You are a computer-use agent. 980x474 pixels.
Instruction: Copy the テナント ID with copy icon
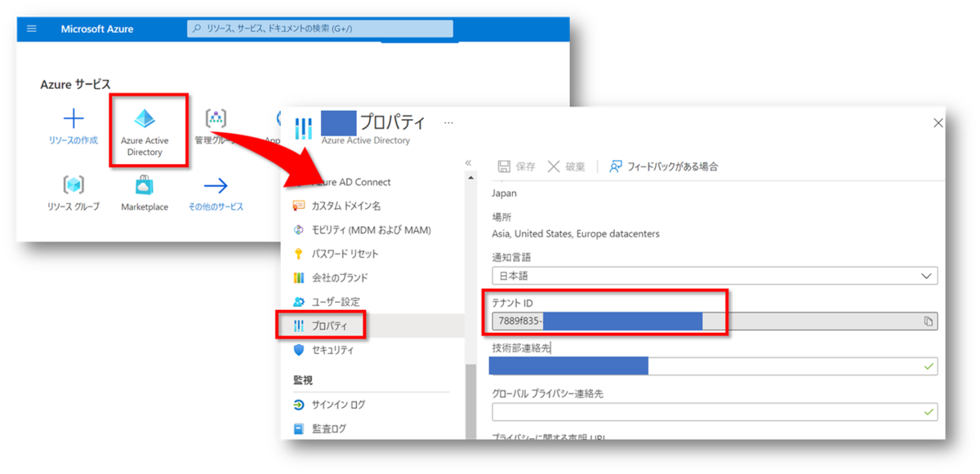pos(928,321)
